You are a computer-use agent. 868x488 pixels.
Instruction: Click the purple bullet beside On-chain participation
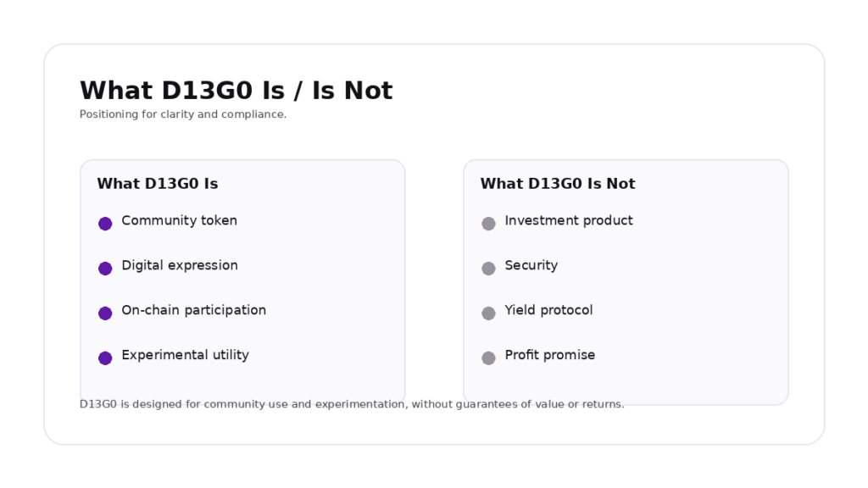[105, 313]
